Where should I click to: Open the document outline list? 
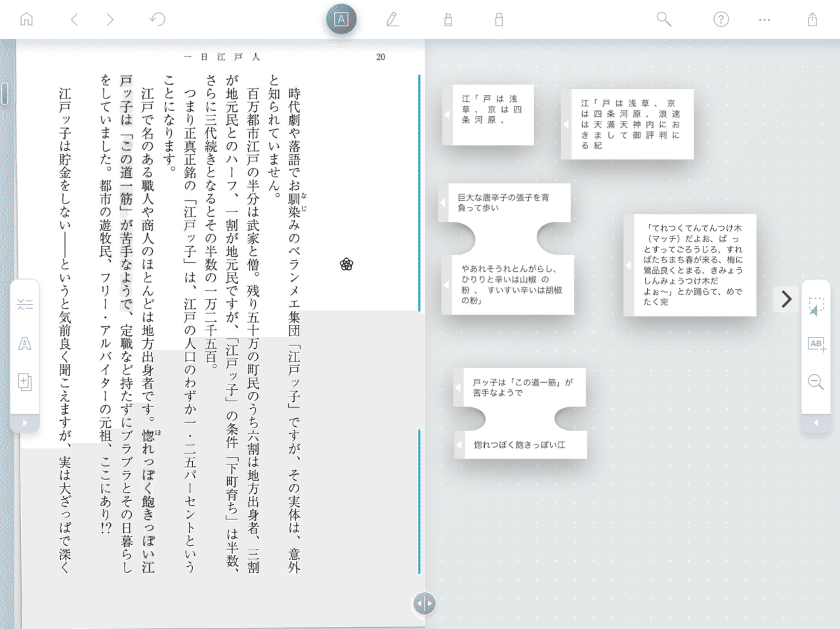pyautogui.click(x=25, y=304)
